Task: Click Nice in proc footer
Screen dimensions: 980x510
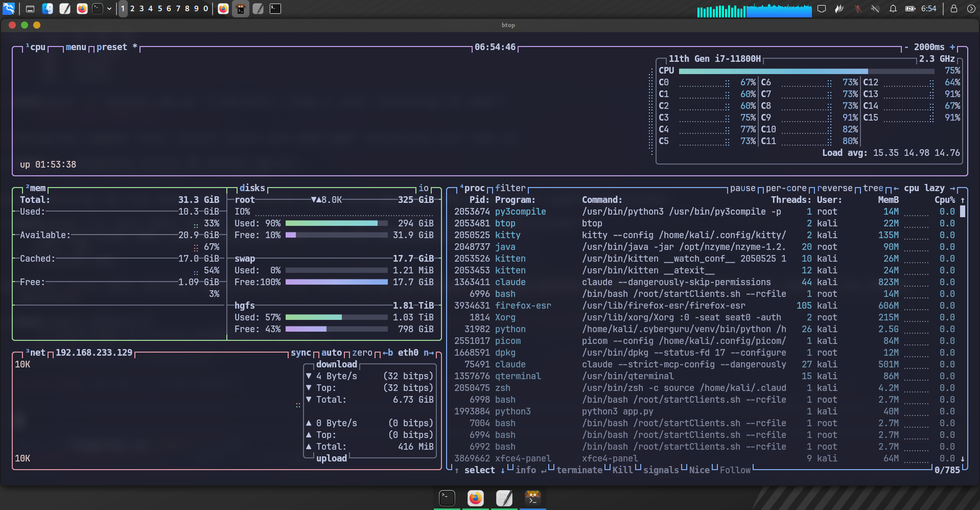Action: tap(699, 470)
